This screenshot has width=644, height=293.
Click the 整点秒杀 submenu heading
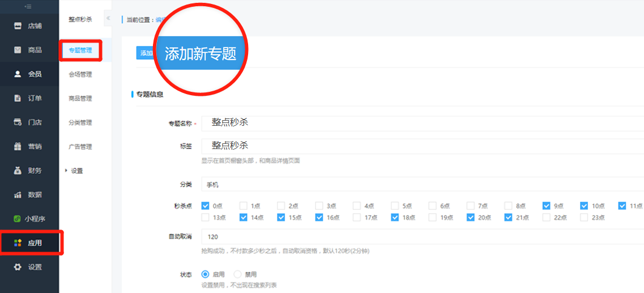coord(80,19)
